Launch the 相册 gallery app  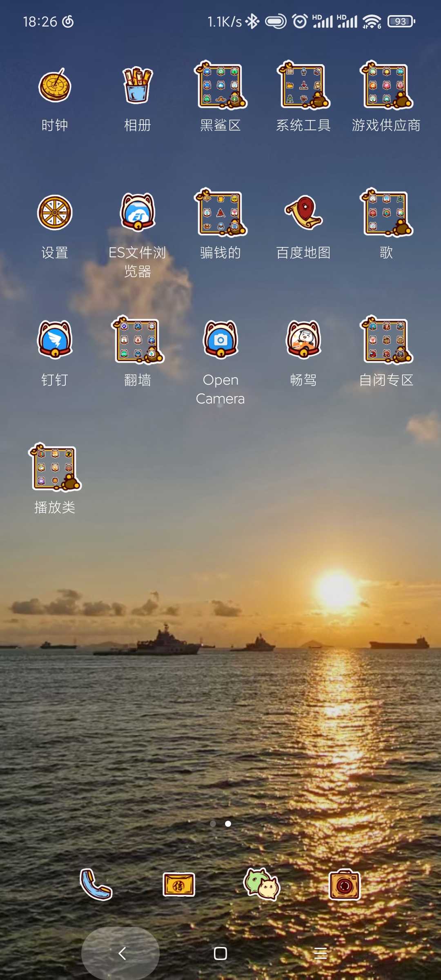[x=138, y=86]
